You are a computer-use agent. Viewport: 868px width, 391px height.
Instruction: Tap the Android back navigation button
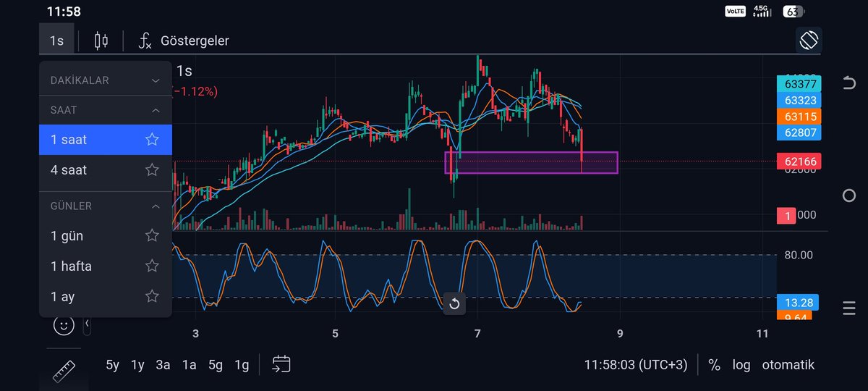(849, 83)
